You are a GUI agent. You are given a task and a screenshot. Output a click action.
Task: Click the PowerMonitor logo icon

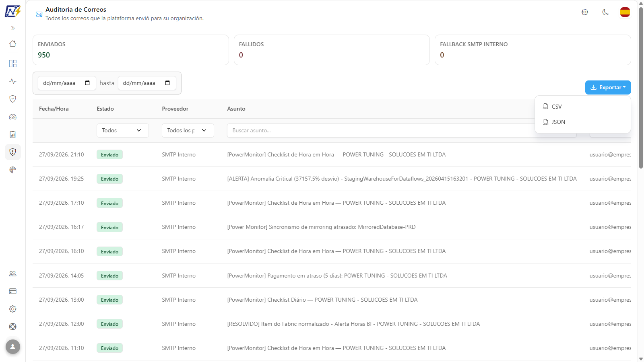[x=12, y=11]
